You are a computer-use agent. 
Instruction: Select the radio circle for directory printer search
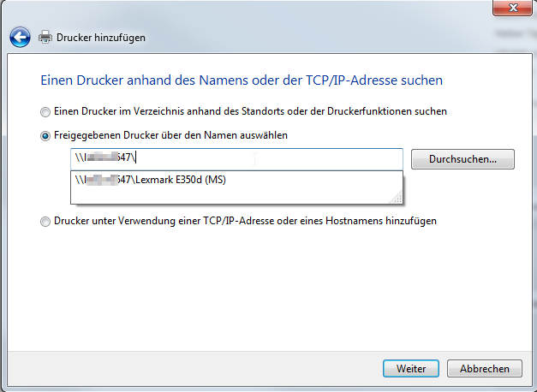click(x=45, y=111)
